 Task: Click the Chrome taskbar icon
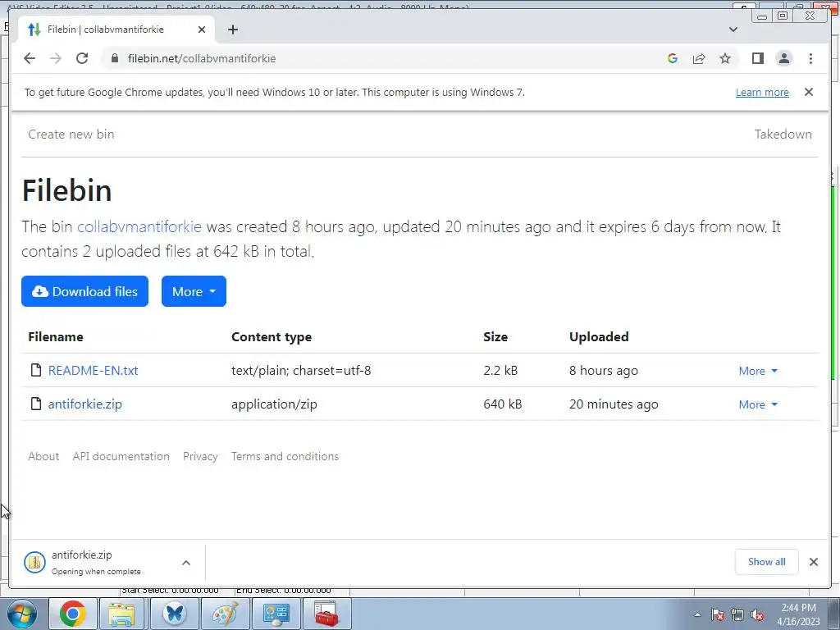[73, 614]
